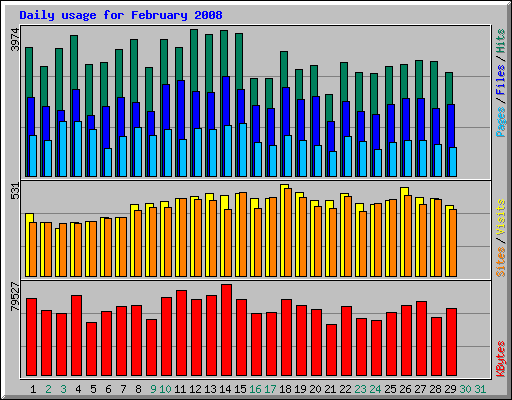512x400 pixels.
Task: Click day 8 on the x-axis
Action: (138, 389)
